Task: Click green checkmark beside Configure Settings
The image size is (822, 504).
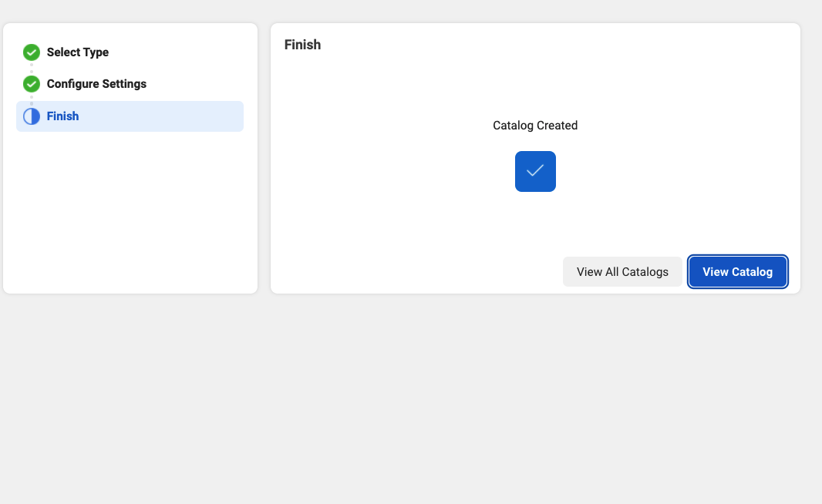Action: click(32, 84)
